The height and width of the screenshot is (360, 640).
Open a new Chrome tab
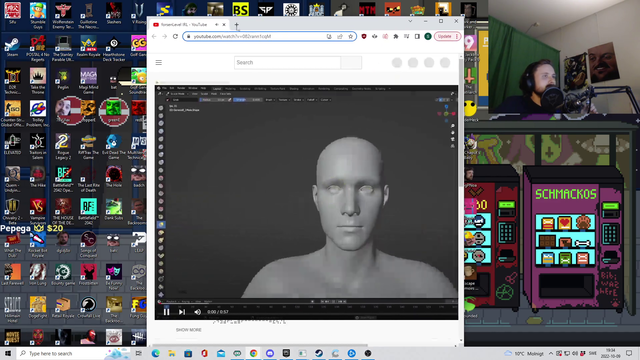(x=236, y=25)
